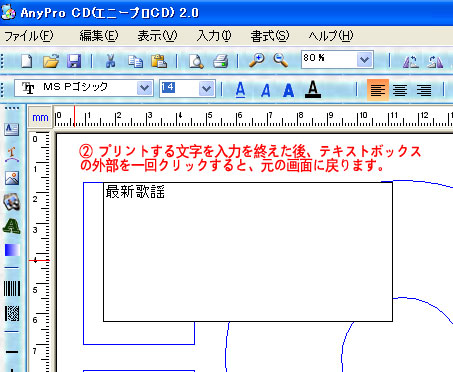Viewport: 453px width, 372px height.
Task: Expand the font size 14 dropdown
Action: [x=207, y=88]
